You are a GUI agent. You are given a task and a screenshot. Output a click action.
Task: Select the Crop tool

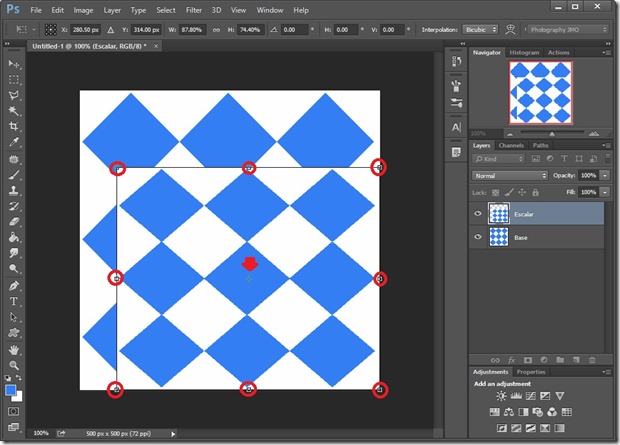click(13, 126)
